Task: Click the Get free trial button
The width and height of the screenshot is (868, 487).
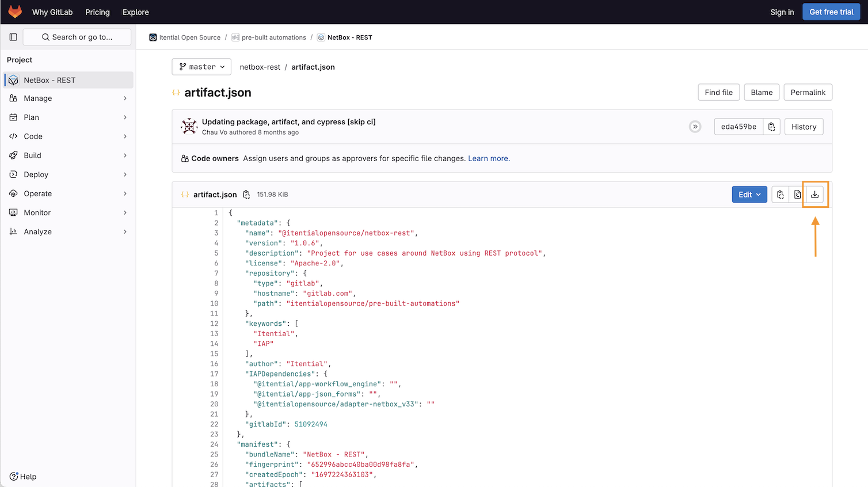Action: click(x=831, y=12)
